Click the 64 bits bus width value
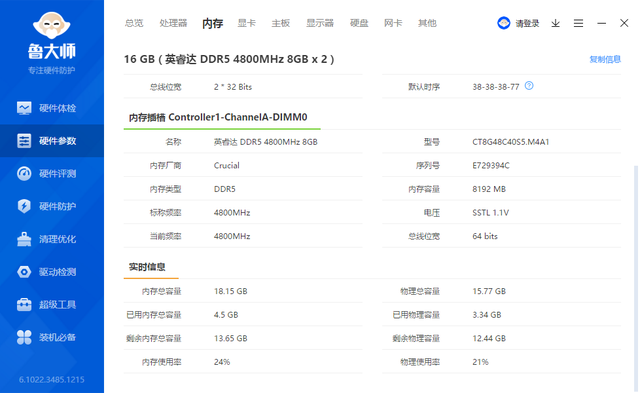 pos(485,236)
